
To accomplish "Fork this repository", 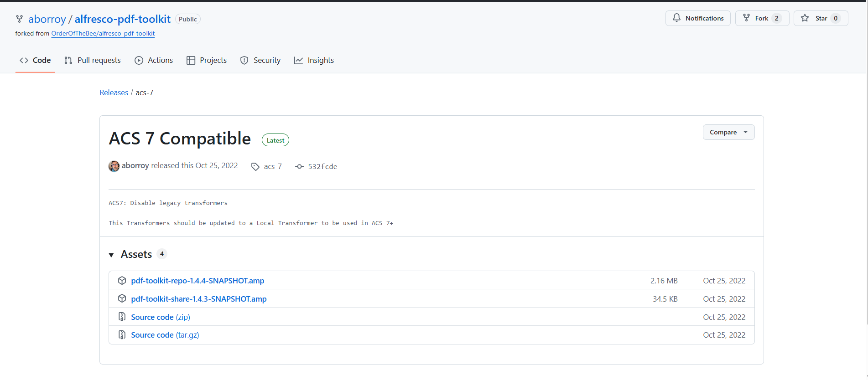I will click(762, 18).
